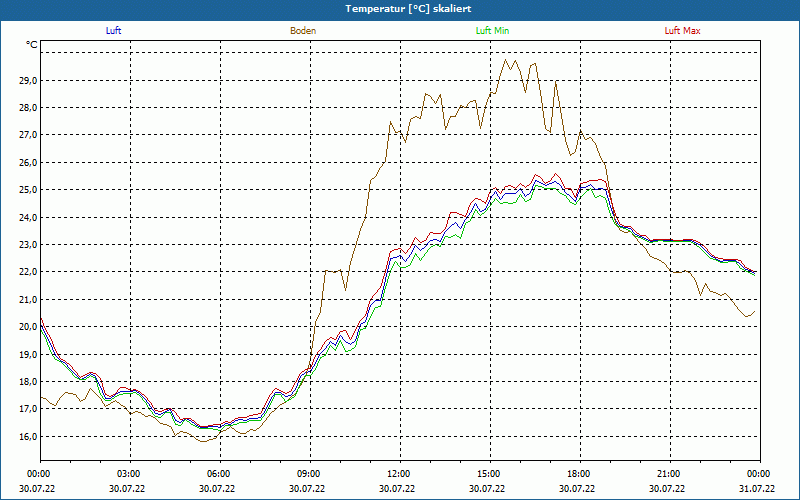Viewport: 800px width, 500px height.
Task: Click the 12:00 time axis label
Action: [x=401, y=474]
